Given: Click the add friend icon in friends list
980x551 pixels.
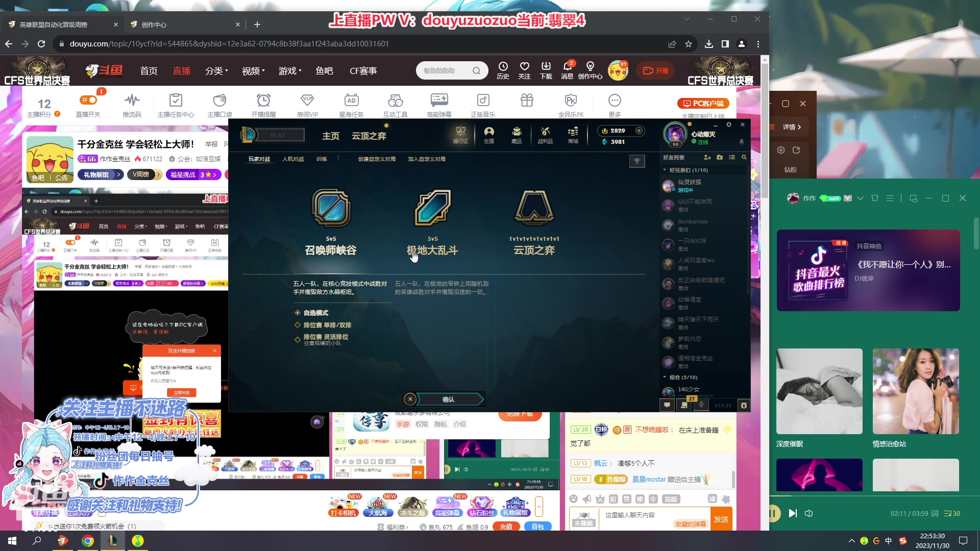Looking at the screenshot, I should tap(707, 157).
